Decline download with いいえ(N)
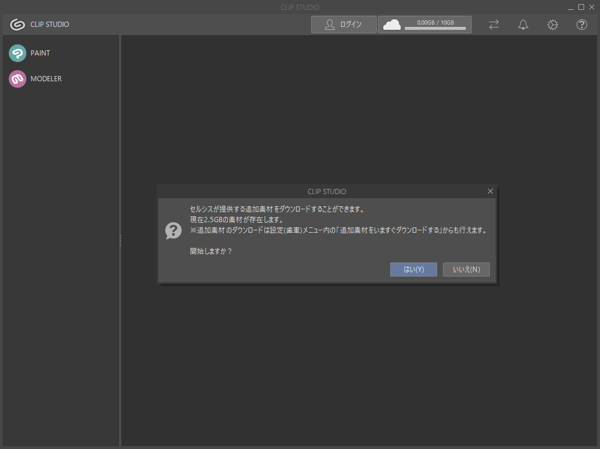 click(x=466, y=269)
